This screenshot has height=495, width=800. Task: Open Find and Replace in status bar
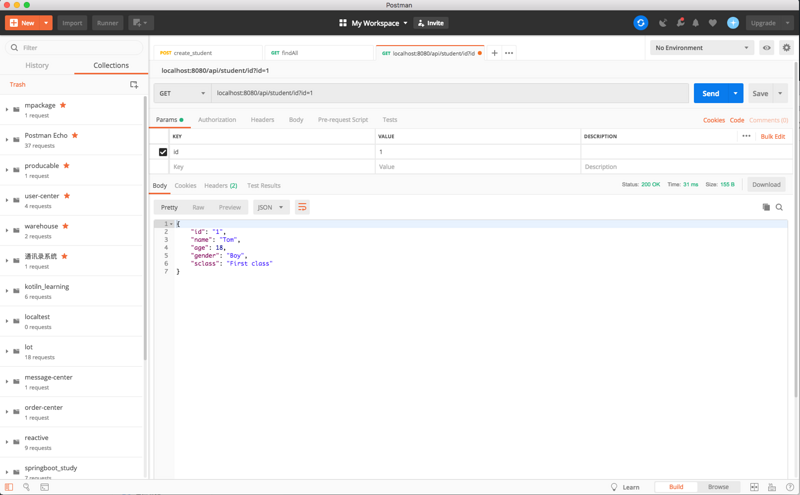[x=27, y=487]
